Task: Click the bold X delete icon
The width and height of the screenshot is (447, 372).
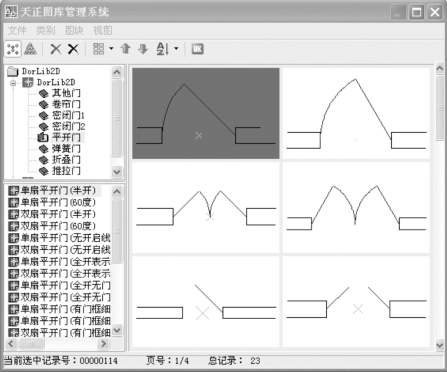Action: pyautogui.click(x=73, y=49)
